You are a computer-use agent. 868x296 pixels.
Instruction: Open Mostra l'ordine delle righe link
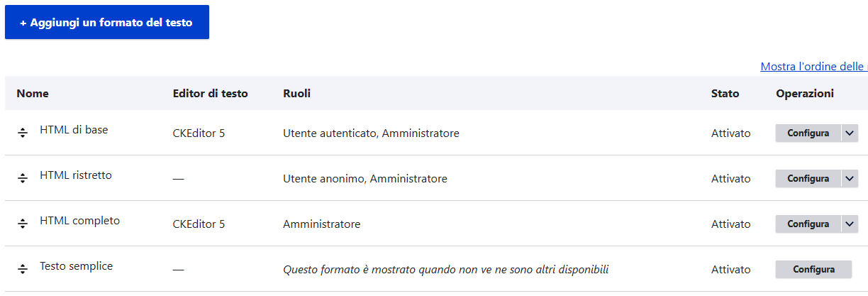(813, 67)
